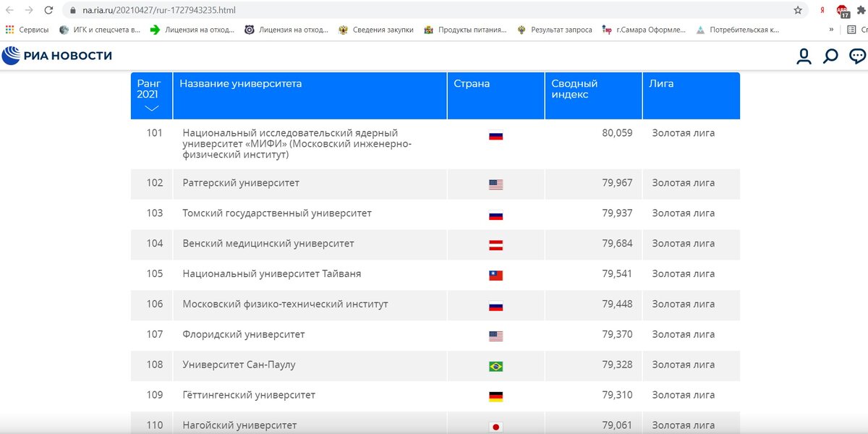Select Московский физико-технический институт text
Image resolution: width=868 pixels, height=434 pixels.
click(286, 305)
